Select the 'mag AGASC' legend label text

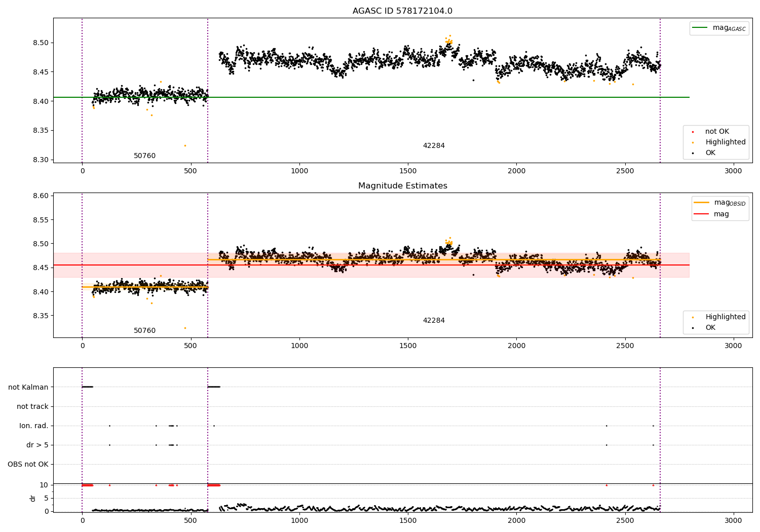point(729,28)
